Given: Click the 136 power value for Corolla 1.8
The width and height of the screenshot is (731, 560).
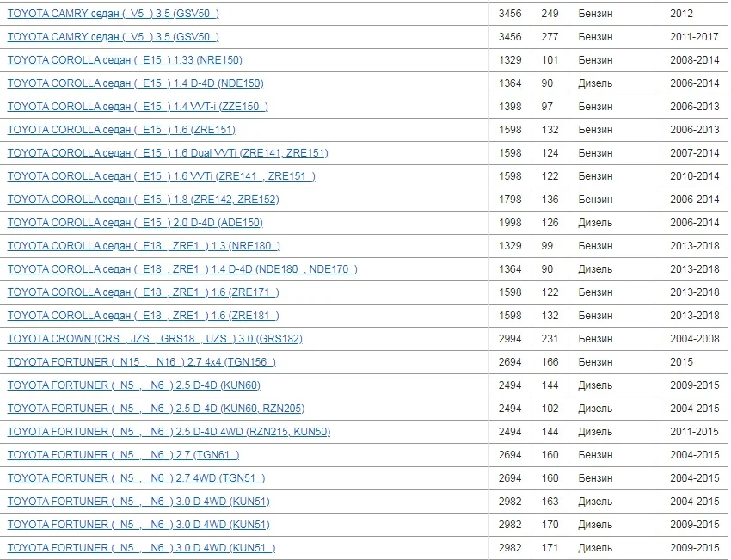Looking at the screenshot, I should tap(550, 200).
